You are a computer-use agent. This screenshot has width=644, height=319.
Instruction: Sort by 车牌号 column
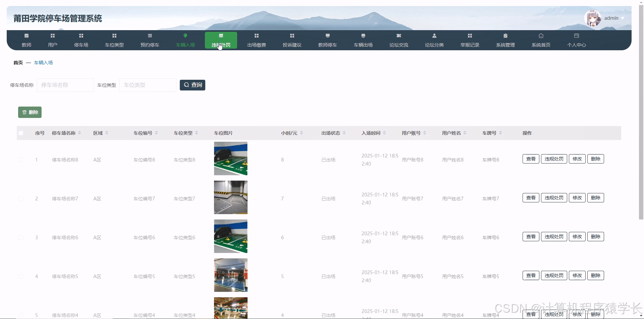pyautogui.click(x=500, y=133)
